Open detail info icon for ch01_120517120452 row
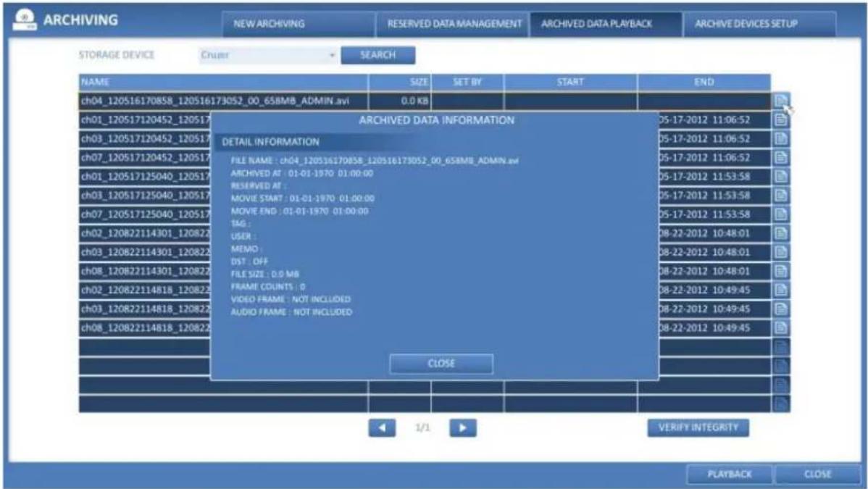The width and height of the screenshot is (868, 489). 780,120
